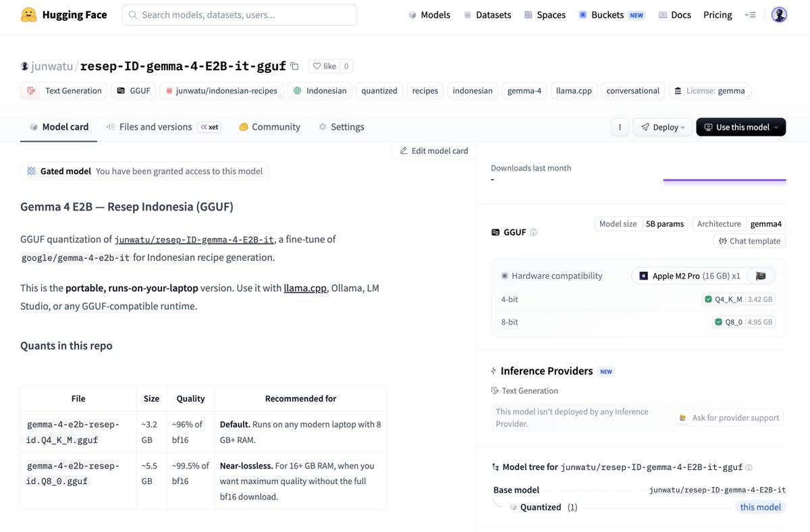This screenshot has height=532, width=810.
Task: Open the Deploy dropdown
Action: [663, 127]
